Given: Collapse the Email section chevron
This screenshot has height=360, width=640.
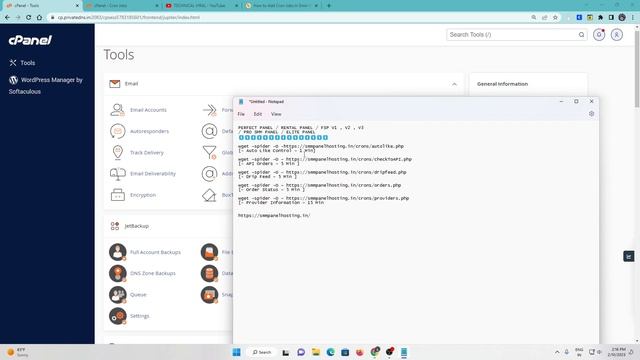Looking at the screenshot, I should pos(454,84).
